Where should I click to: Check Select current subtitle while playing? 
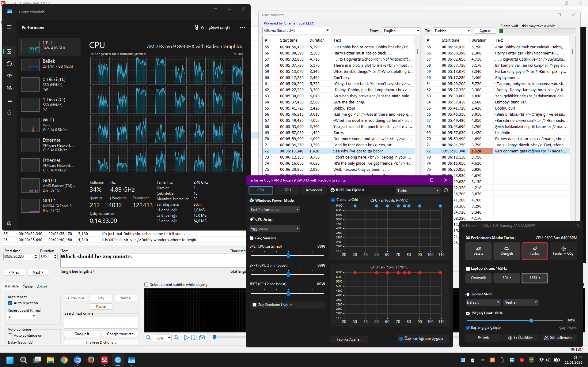146,285
